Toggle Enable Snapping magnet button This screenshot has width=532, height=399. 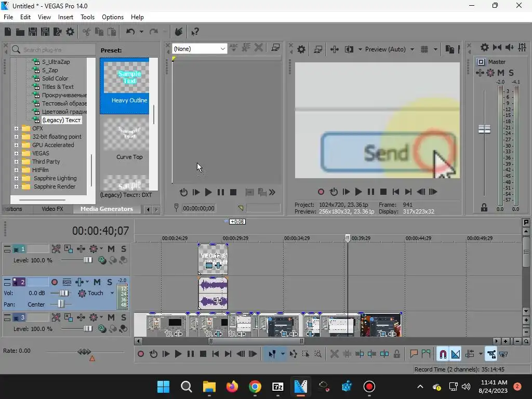point(443,354)
